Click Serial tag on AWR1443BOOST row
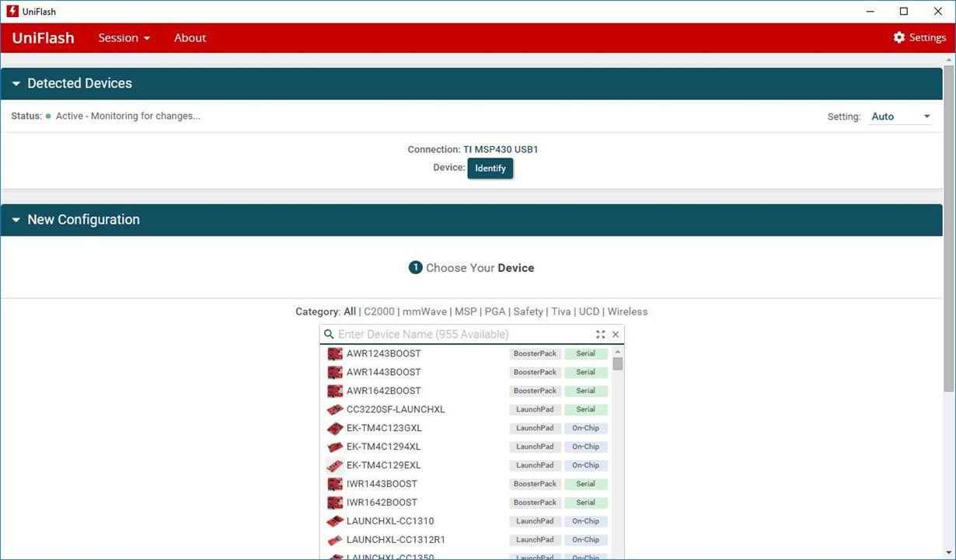Screen dimensions: 956x560 [x=586, y=372]
